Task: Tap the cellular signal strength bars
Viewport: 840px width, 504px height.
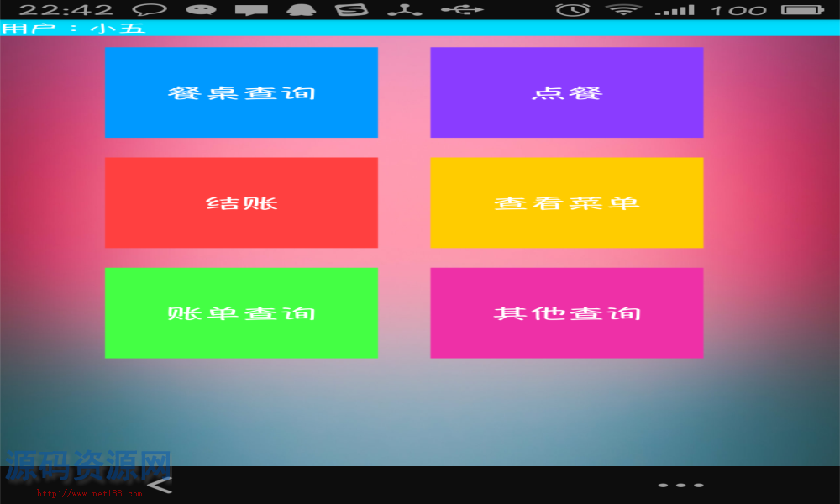Action: click(675, 10)
